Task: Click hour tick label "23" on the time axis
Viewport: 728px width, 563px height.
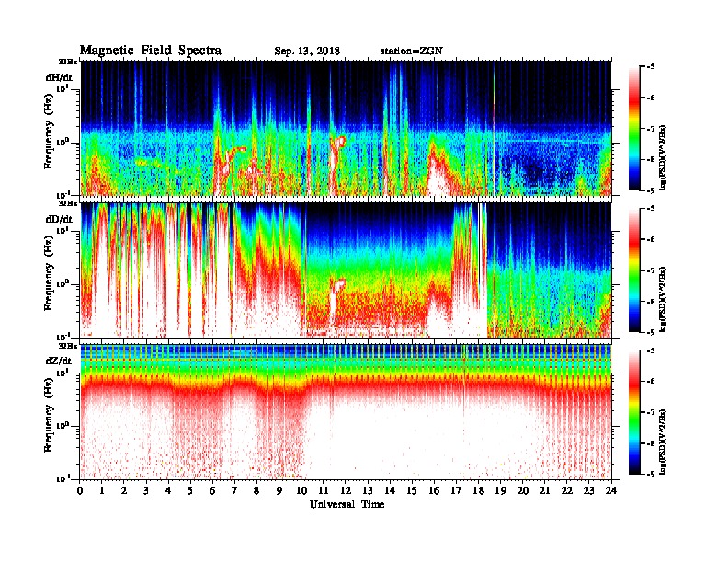Action: (589, 490)
